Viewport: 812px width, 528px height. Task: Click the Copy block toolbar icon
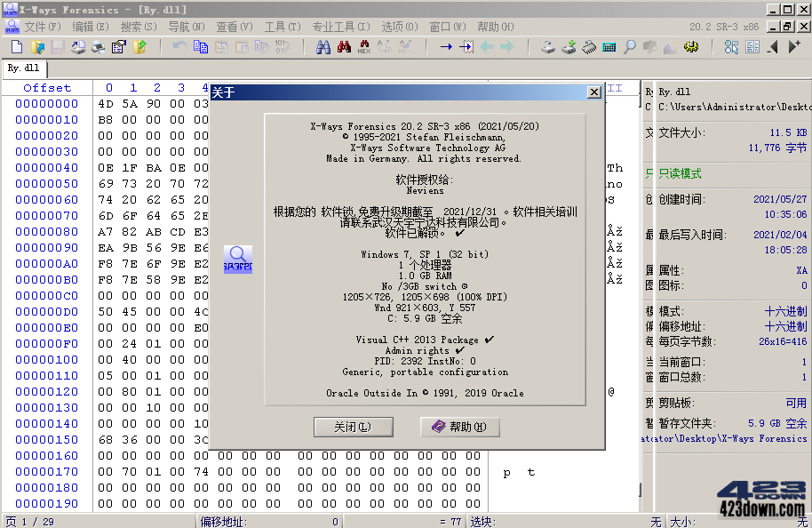click(x=199, y=49)
